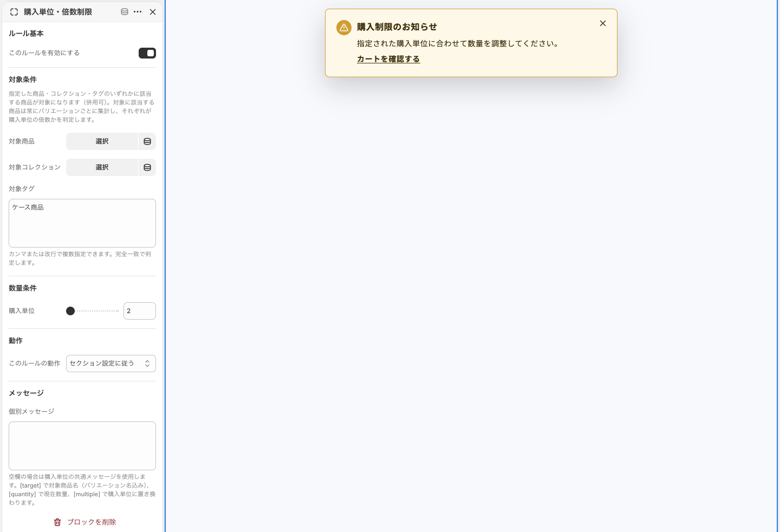This screenshot has height=532, width=780.
Task: Click the warning icon in the notice
Action: point(344,28)
